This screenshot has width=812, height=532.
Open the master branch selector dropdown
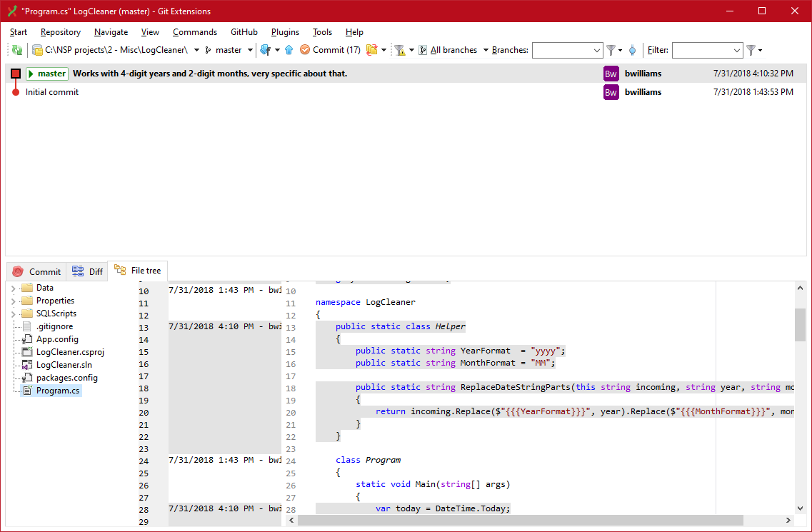click(x=249, y=50)
